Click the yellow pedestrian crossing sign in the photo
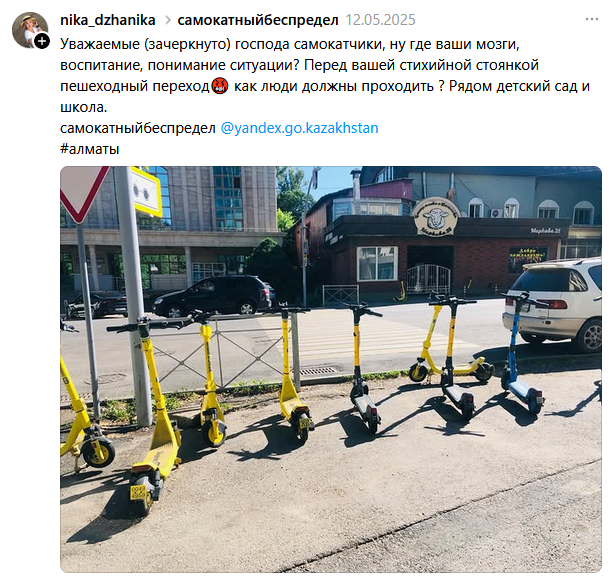Screen dimensions: 615x580 [146, 192]
